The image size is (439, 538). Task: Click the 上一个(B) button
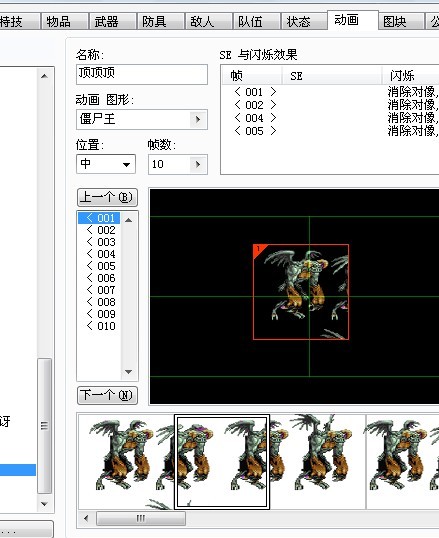107,197
